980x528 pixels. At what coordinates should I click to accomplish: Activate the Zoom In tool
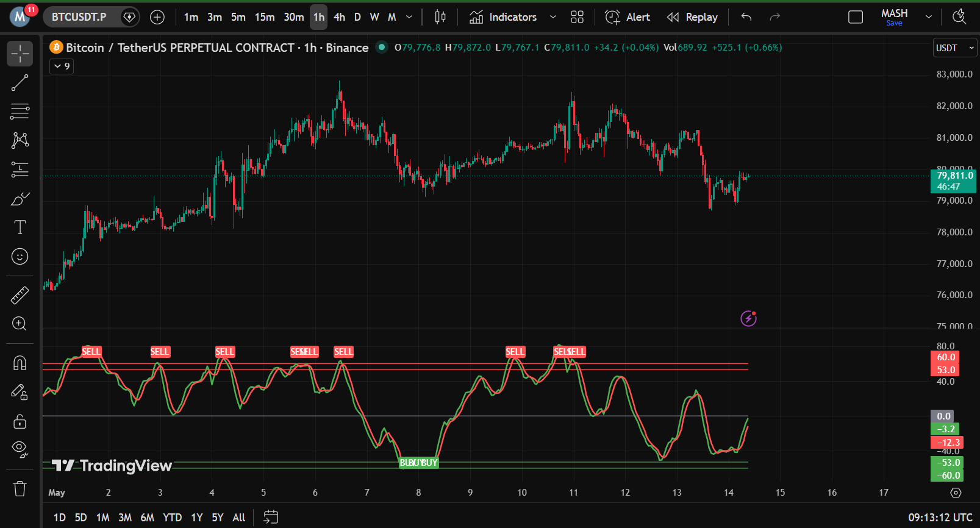(x=20, y=324)
